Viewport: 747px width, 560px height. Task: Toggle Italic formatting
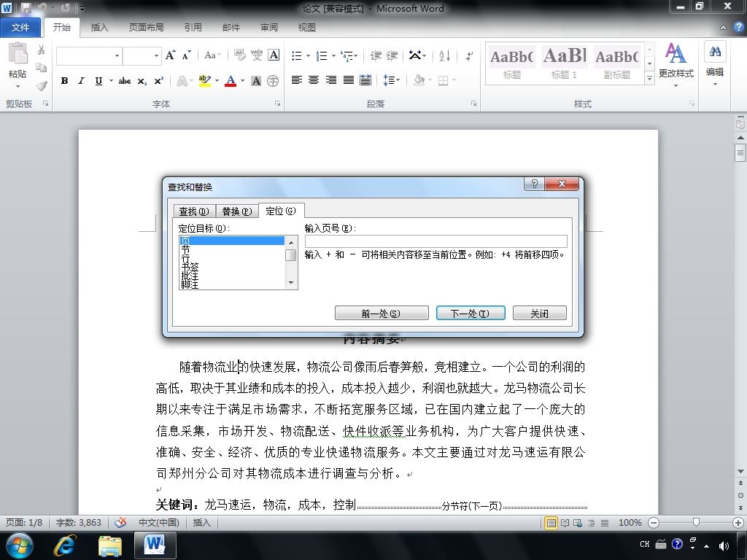(82, 81)
